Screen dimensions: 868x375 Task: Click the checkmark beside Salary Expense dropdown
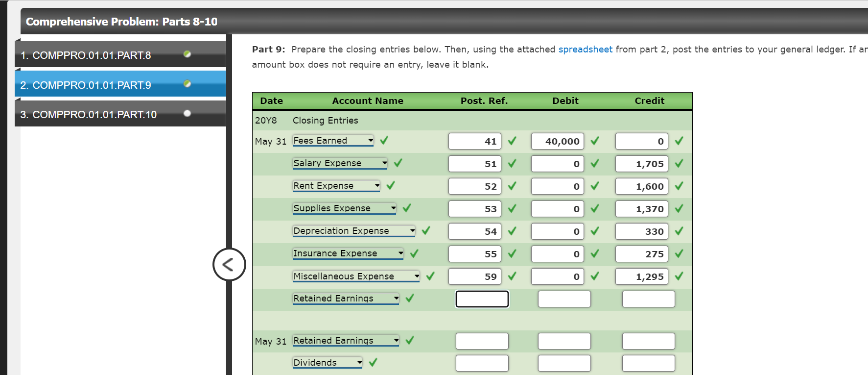click(x=397, y=163)
